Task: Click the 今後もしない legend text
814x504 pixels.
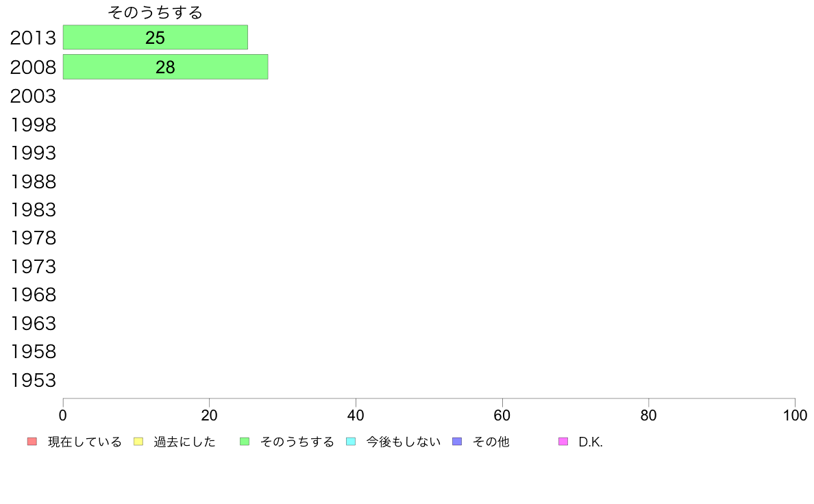Action: [404, 442]
